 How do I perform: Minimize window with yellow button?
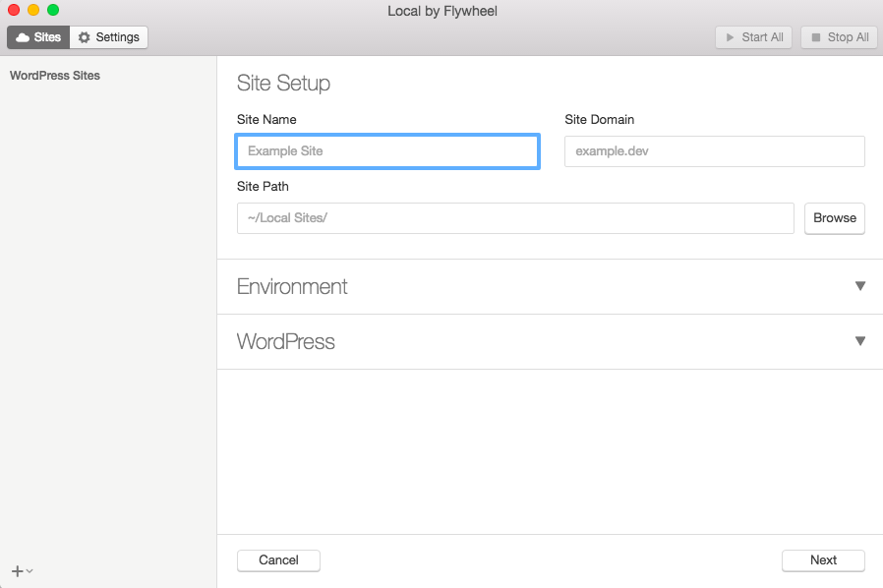pyautogui.click(x=33, y=10)
